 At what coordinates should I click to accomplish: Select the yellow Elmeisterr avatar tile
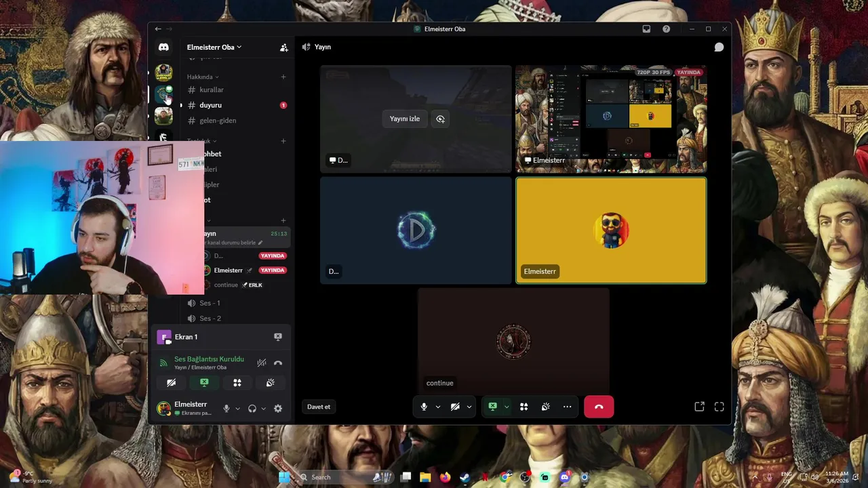click(x=611, y=230)
